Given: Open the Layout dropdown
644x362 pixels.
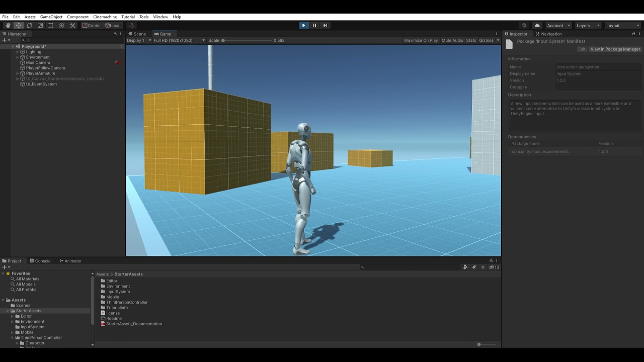Looking at the screenshot, I should 622,25.
